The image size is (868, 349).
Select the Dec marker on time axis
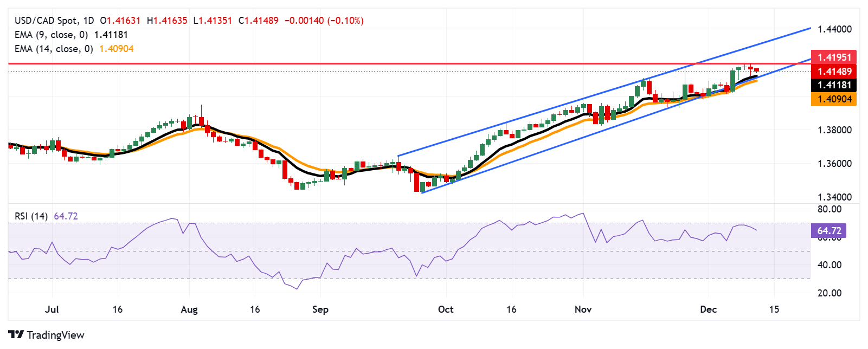(x=708, y=309)
